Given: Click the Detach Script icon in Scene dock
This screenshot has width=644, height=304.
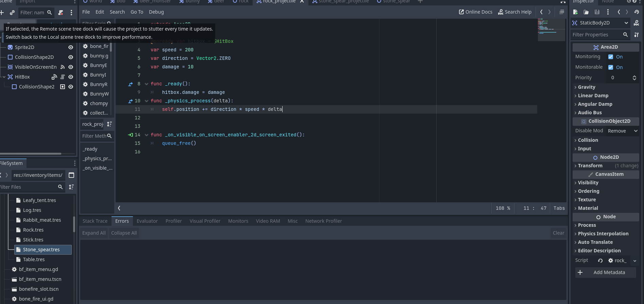Looking at the screenshot, I should coord(61,13).
